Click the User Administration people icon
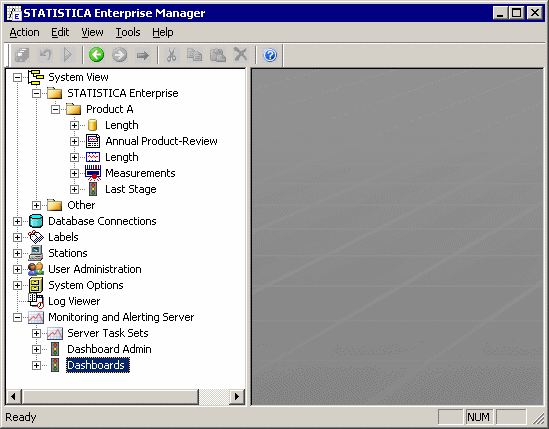The height and width of the screenshot is (429, 549). (x=36, y=269)
